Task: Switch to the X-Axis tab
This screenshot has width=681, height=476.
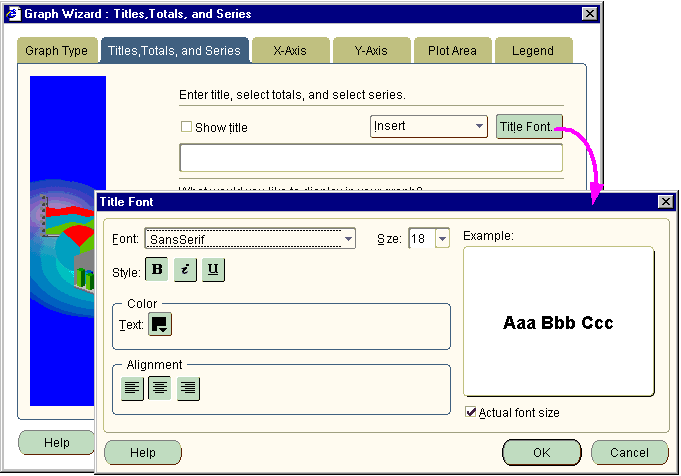Action: click(290, 50)
